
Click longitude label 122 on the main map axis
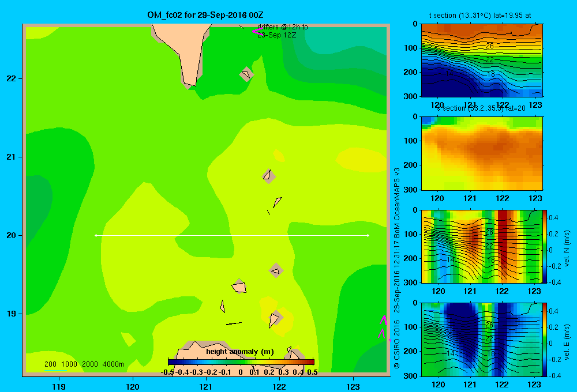click(x=279, y=386)
